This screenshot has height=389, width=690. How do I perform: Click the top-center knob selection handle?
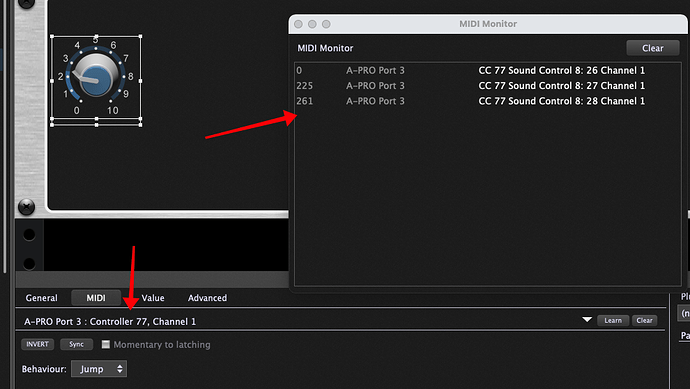point(96,36)
